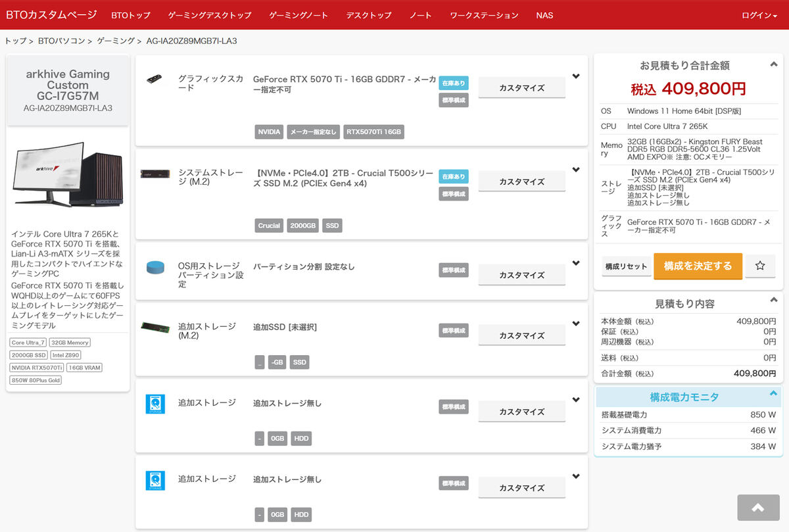
Task: Open the BTOトップ menu item
Action: 131,15
